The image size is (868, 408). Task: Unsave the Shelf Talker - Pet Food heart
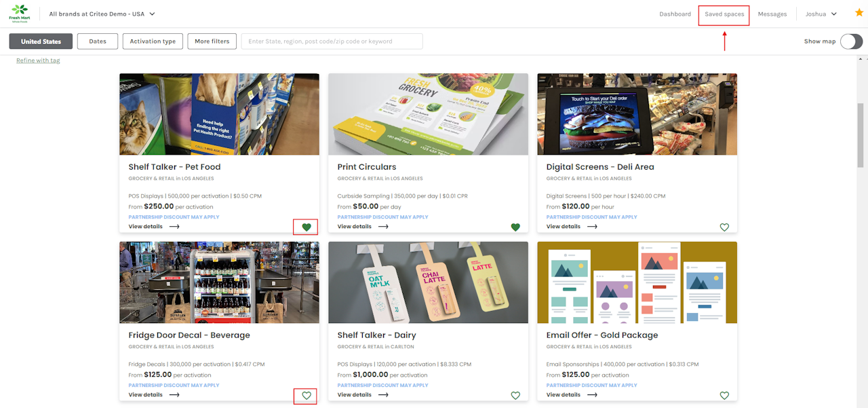coord(307,227)
